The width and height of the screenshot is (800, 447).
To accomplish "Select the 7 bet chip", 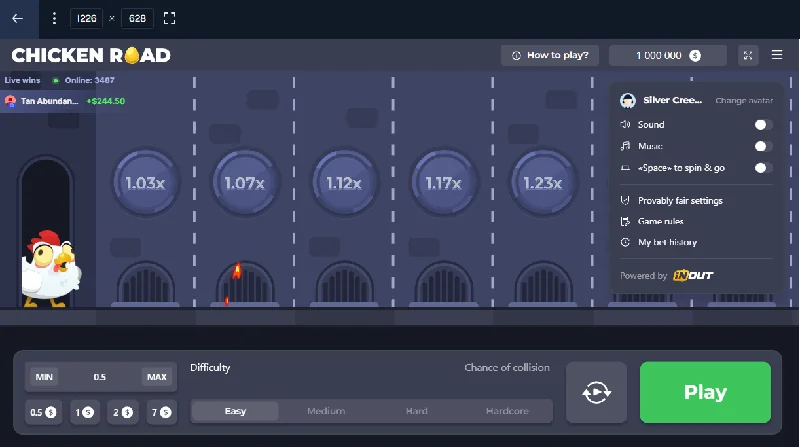I will (161, 412).
